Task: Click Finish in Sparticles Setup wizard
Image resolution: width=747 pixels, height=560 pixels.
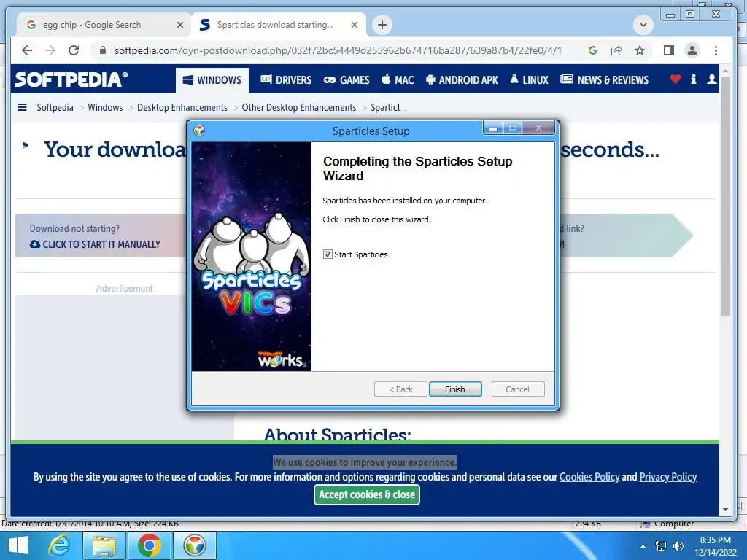Action: [455, 389]
